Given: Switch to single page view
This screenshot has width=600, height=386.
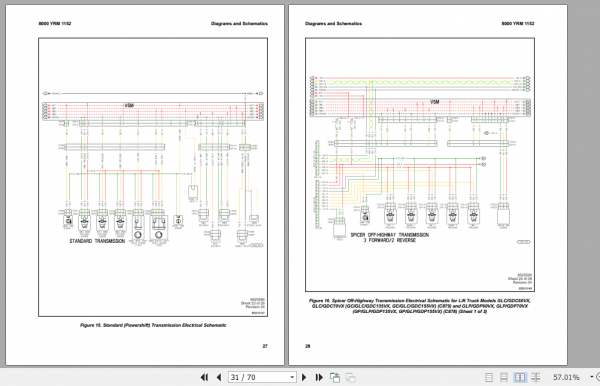Looking at the screenshot, I should click(489, 378).
